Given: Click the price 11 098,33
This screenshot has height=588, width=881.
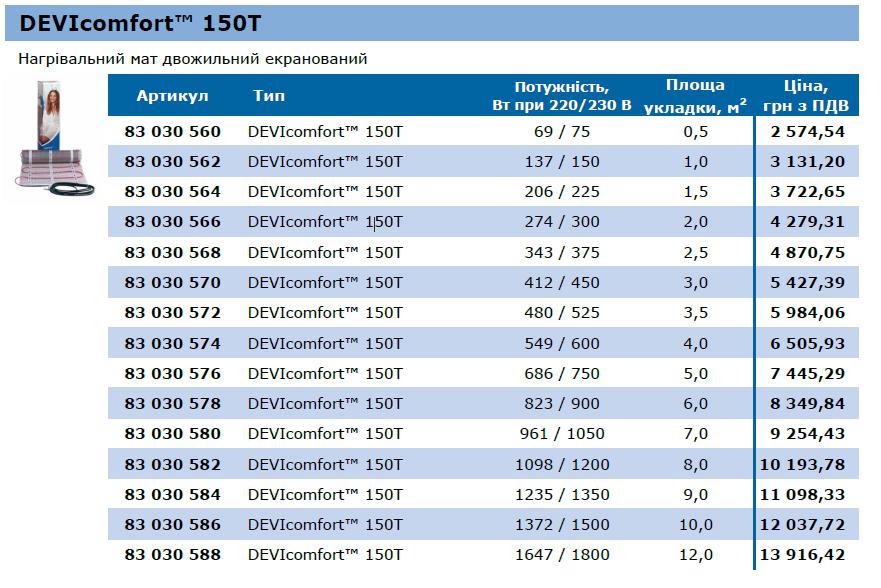Looking at the screenshot, I should click(802, 495).
